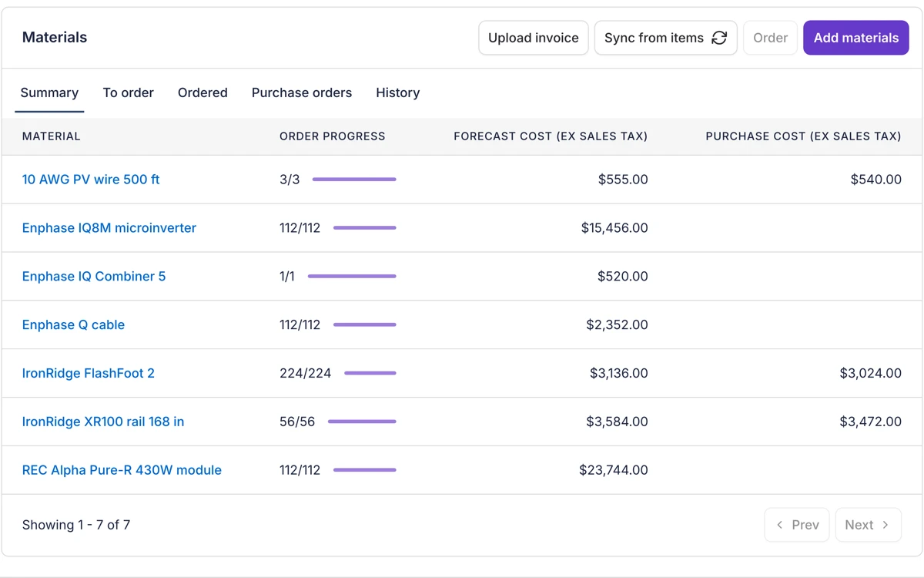Viewport: 924px width, 578px height.
Task: Click progress bar for Enphase Q cable
Action: (365, 325)
